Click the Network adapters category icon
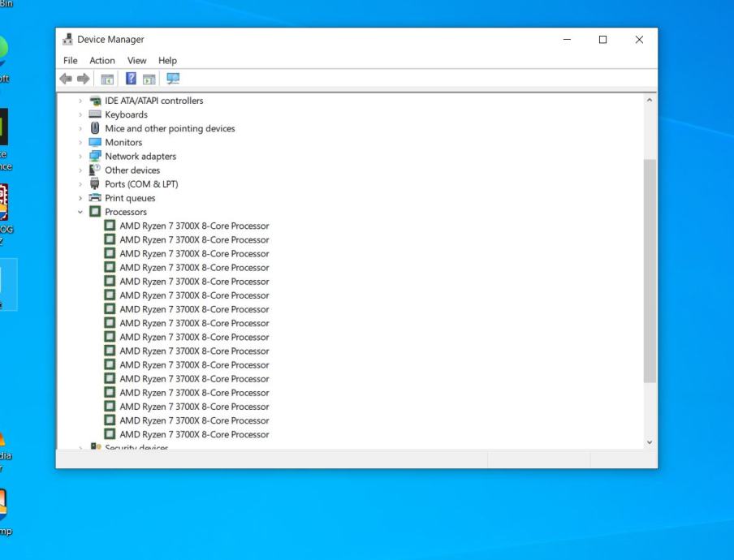The width and height of the screenshot is (734, 560). pos(95,156)
